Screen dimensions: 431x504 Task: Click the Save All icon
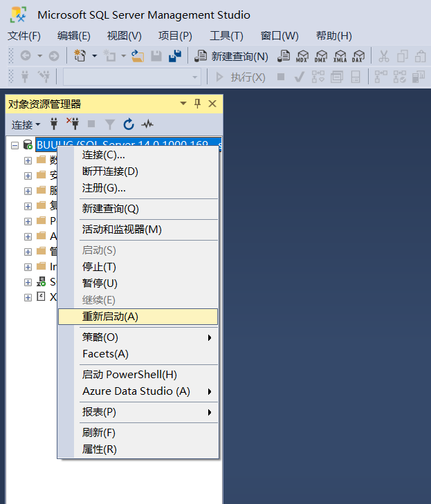(175, 56)
